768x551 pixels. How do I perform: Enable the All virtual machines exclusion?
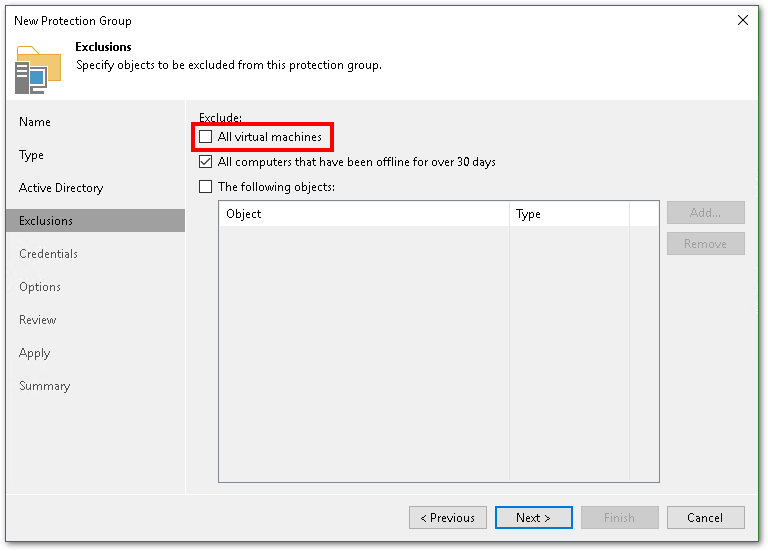click(x=206, y=136)
